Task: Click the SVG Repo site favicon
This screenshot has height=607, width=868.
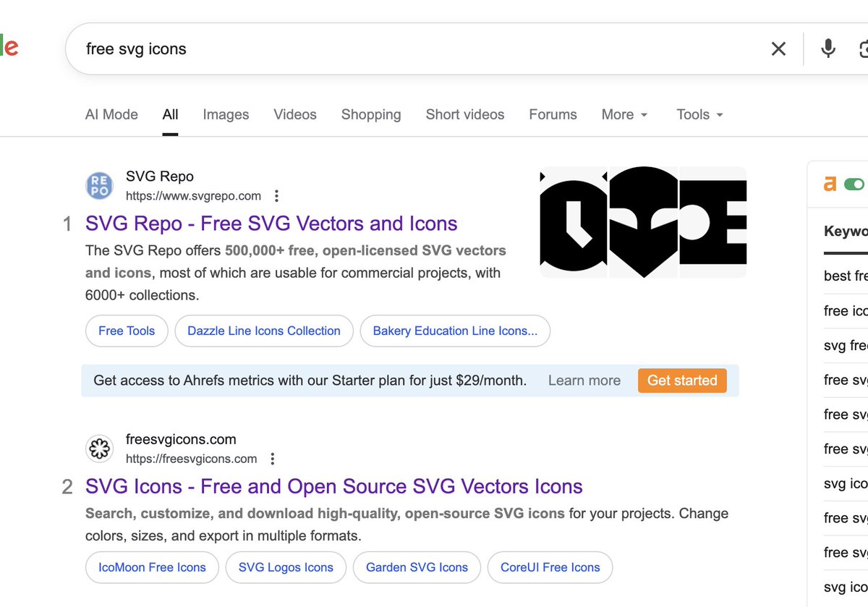Action: tap(99, 185)
